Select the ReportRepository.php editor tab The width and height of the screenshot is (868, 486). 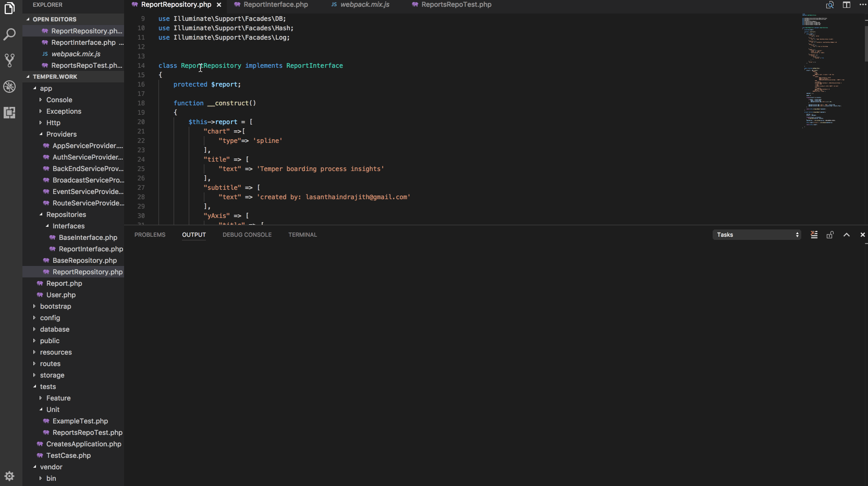click(176, 5)
